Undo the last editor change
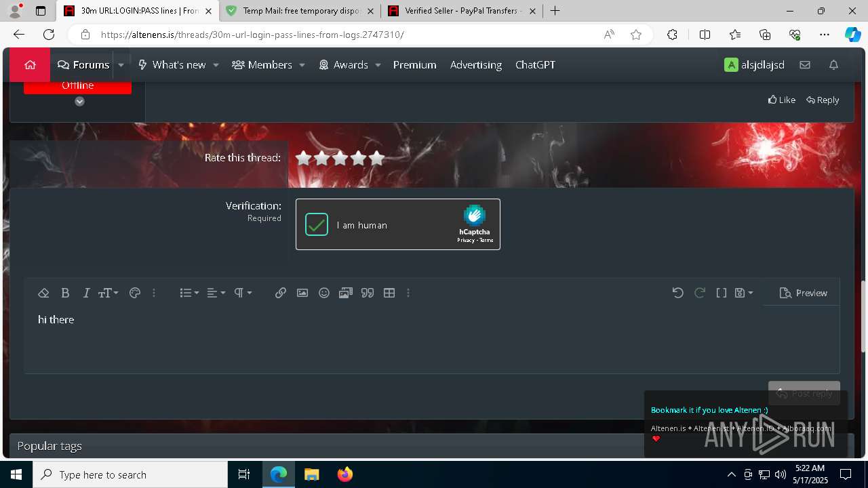 coord(677,293)
